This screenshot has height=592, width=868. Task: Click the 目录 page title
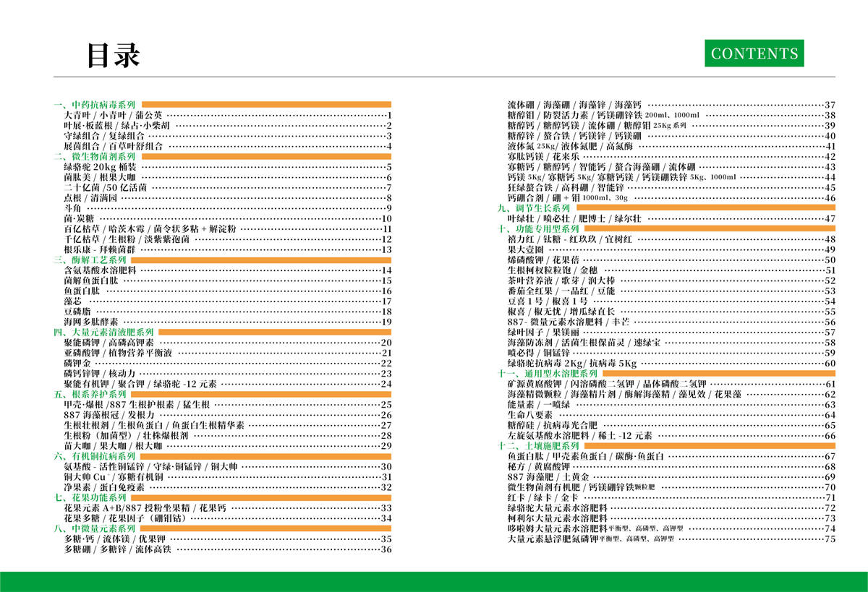click(113, 55)
